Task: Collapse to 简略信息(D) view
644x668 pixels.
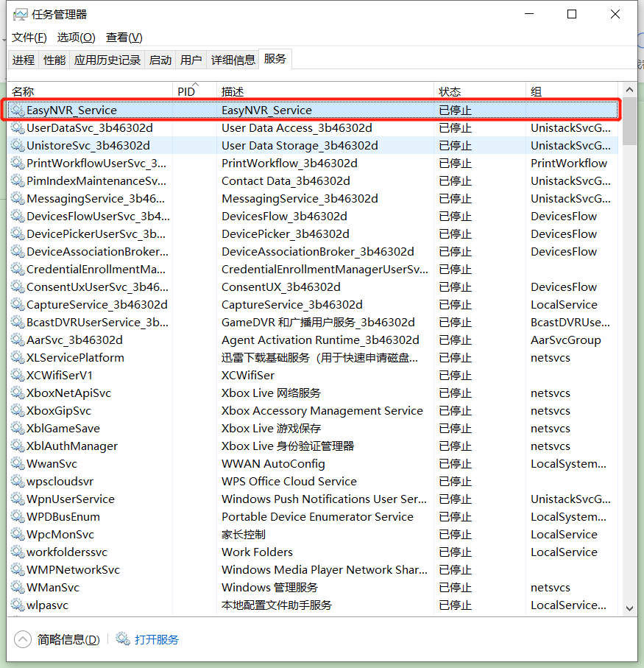Action: pyautogui.click(x=57, y=639)
